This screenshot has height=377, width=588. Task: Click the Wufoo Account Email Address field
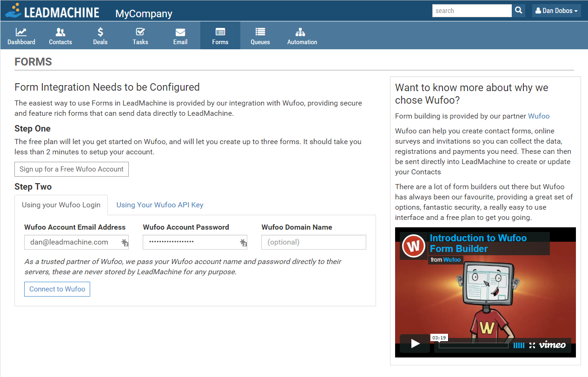click(x=77, y=242)
